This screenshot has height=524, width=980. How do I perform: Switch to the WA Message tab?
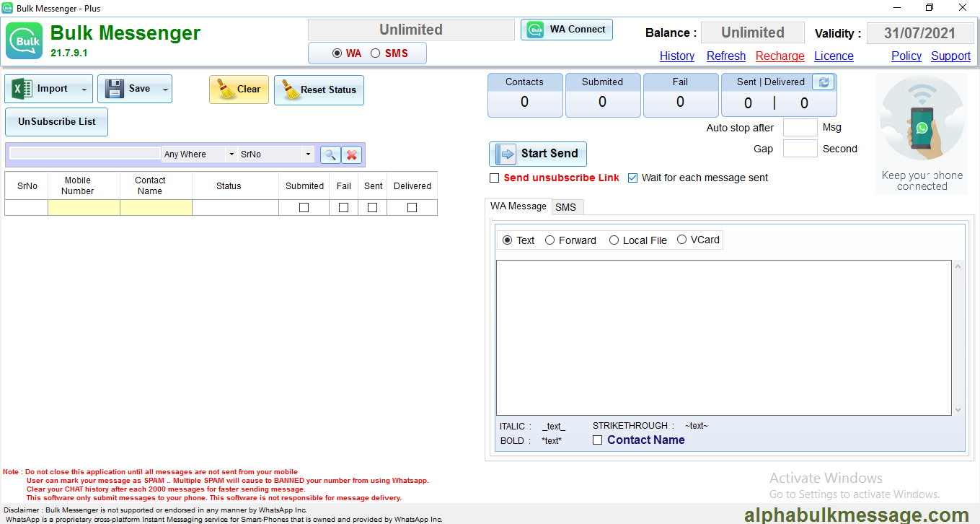(518, 206)
